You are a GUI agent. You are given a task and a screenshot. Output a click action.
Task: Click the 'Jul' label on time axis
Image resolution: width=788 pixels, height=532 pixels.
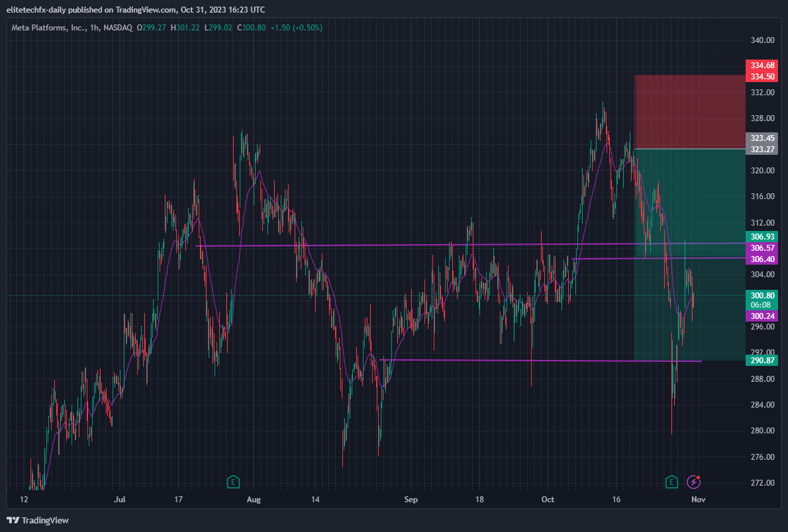(120, 500)
